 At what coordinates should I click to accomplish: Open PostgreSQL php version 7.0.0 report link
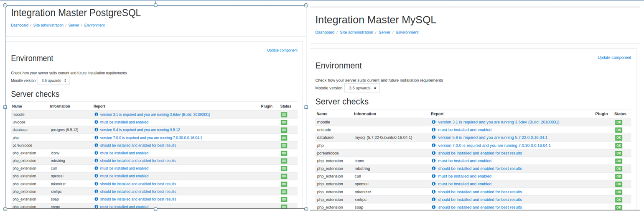tap(151, 138)
